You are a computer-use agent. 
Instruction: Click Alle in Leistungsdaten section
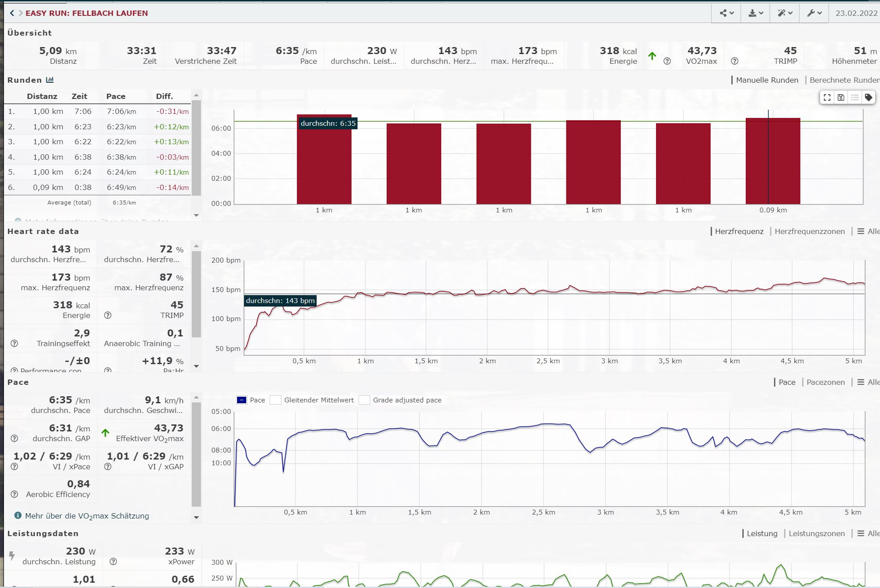pyautogui.click(x=869, y=533)
